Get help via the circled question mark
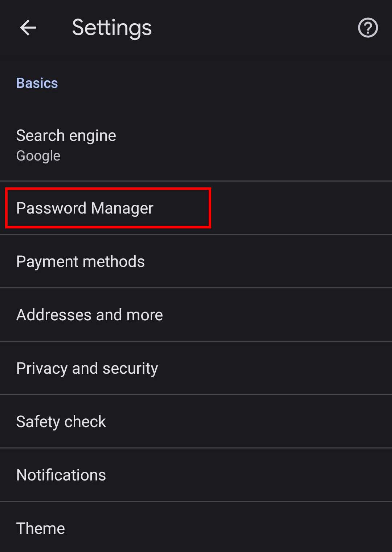This screenshot has width=392, height=552. [368, 27]
